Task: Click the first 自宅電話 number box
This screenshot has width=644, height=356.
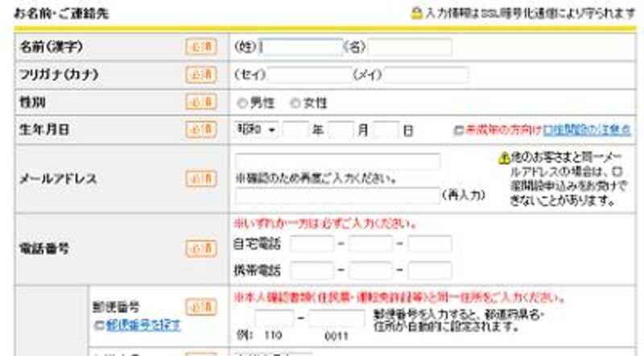Action: coord(312,244)
